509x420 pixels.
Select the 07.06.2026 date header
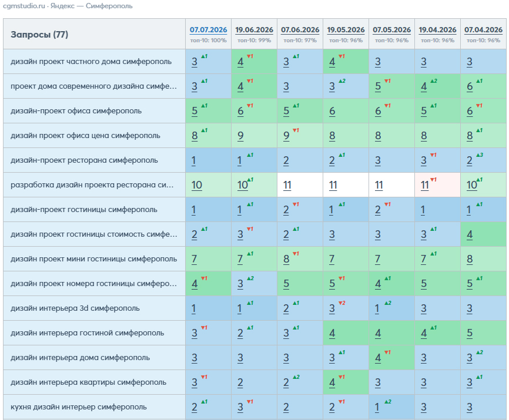[x=300, y=30]
